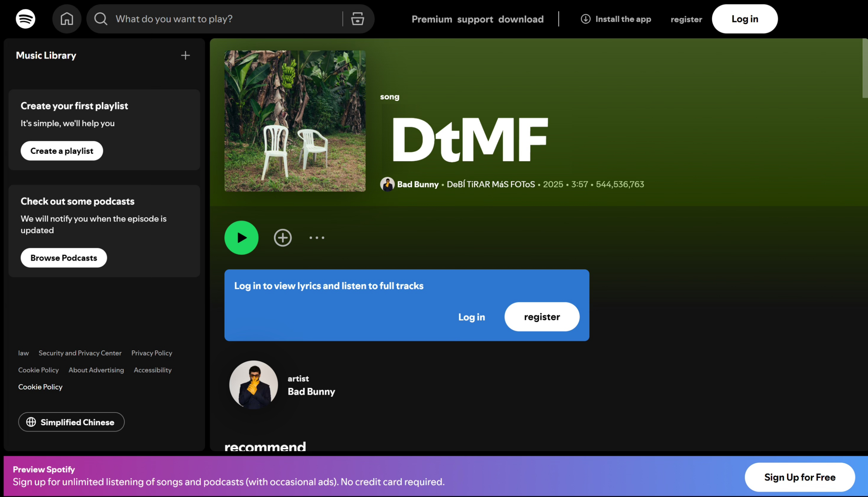Click the download link in top bar
The width and height of the screenshot is (868, 497).
(521, 19)
